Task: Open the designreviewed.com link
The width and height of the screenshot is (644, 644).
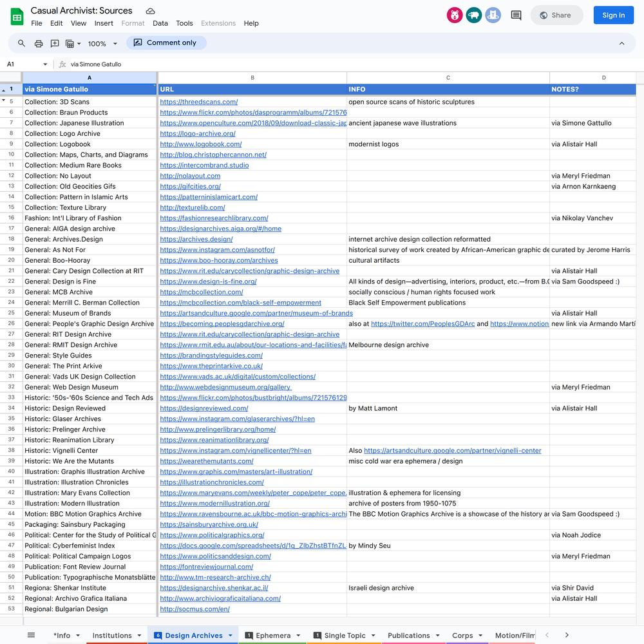Action: [x=204, y=408]
